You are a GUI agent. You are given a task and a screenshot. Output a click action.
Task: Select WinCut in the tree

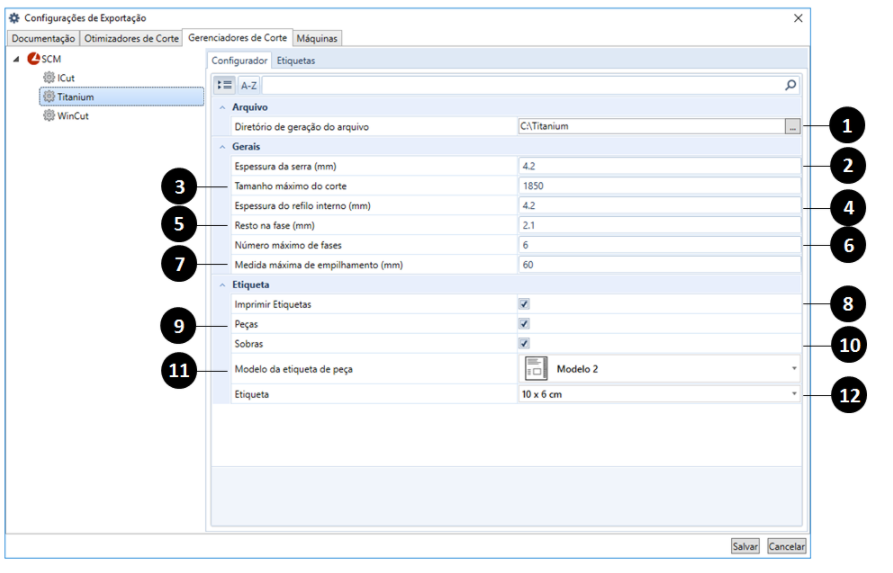coord(73,116)
